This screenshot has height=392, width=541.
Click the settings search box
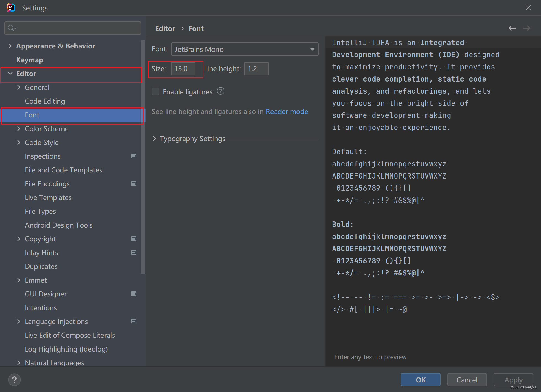[73, 28]
